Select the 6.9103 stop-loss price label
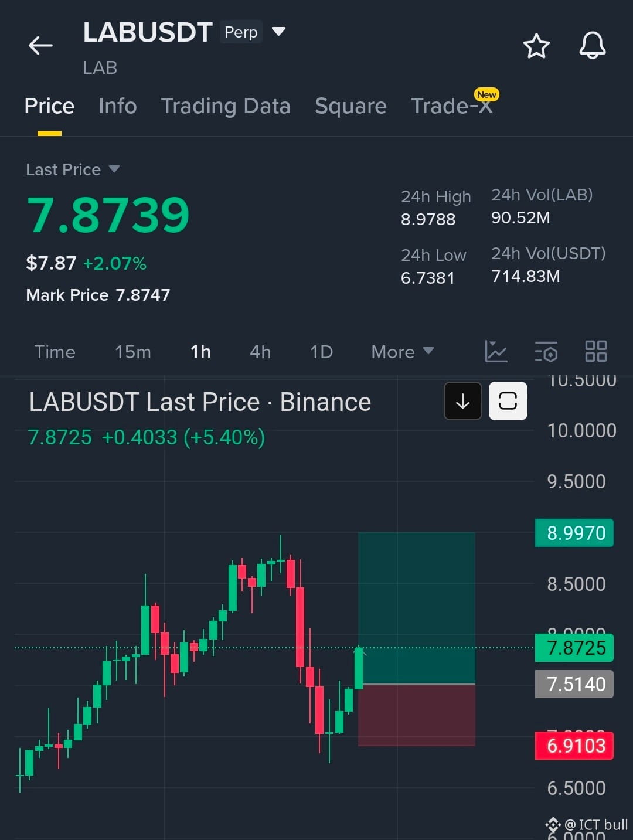This screenshot has height=840, width=633. pyautogui.click(x=574, y=746)
